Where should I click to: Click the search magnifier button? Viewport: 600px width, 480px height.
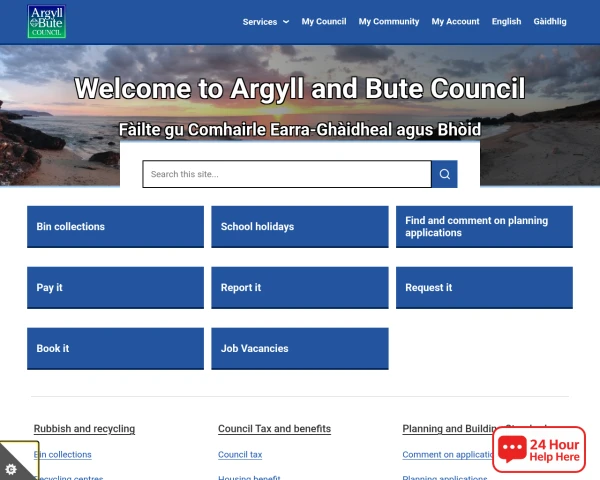click(x=444, y=174)
